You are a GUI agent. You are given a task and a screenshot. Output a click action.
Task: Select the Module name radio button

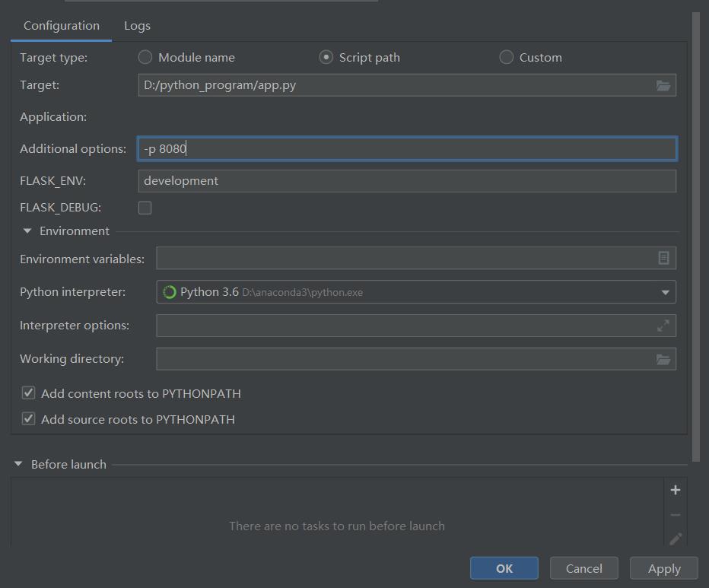click(x=145, y=57)
